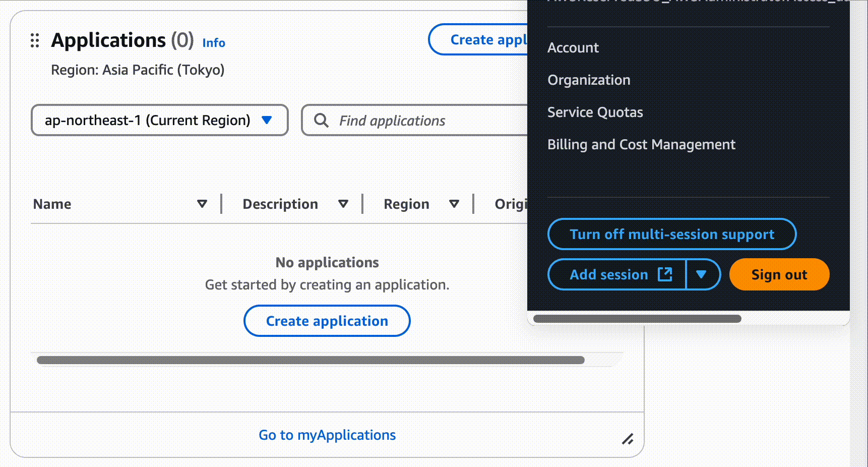Open the Info link beside Applications
This screenshot has height=467, width=868.
click(x=214, y=43)
